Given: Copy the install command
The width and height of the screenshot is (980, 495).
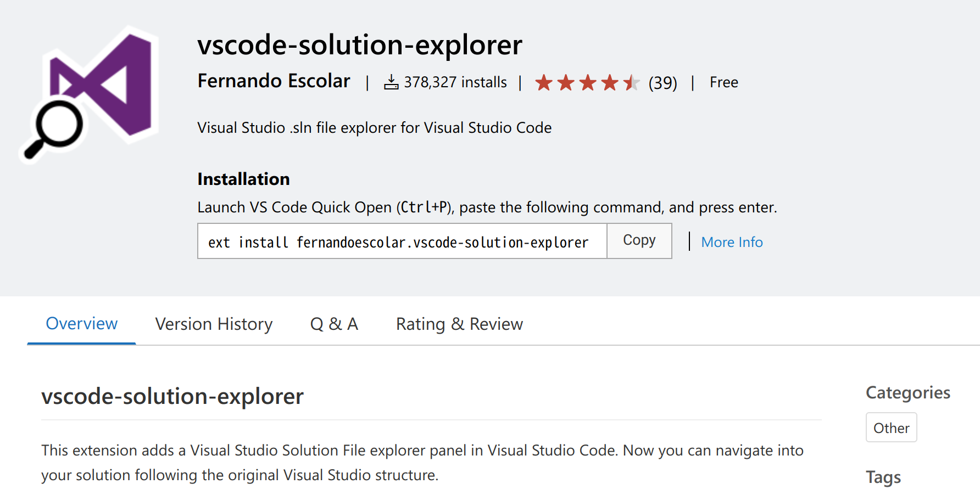Looking at the screenshot, I should (639, 240).
